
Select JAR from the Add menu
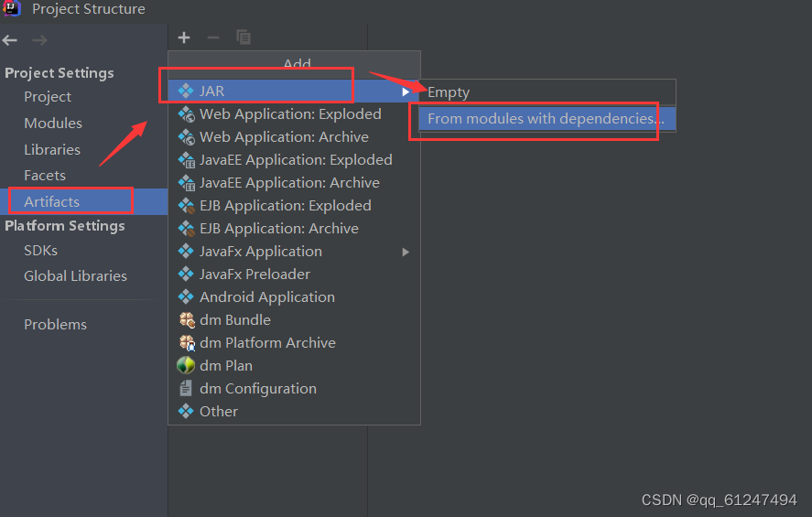click(x=294, y=92)
